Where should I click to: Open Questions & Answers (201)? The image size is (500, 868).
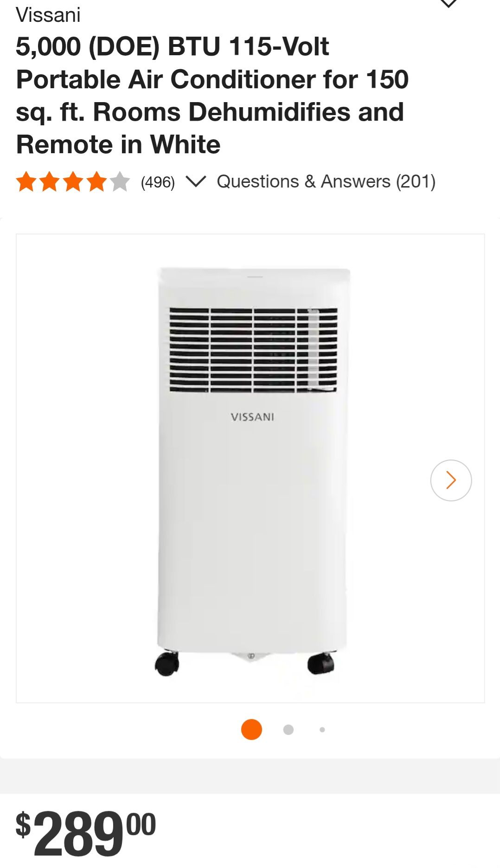coord(326,181)
